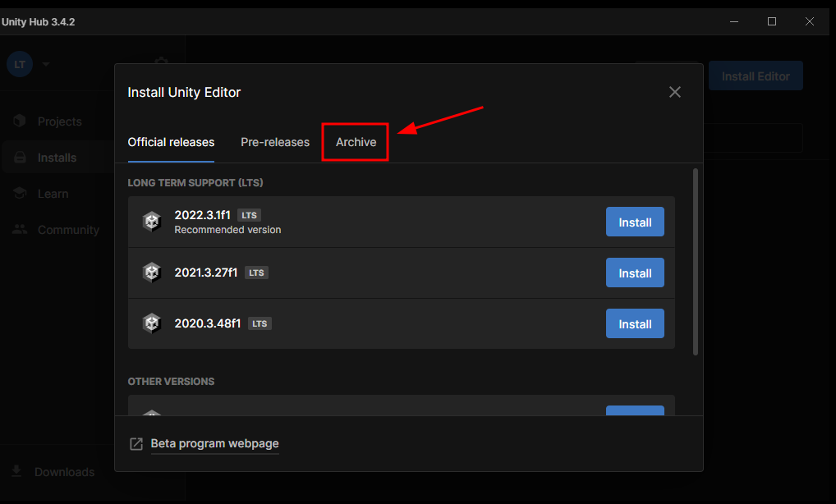The width and height of the screenshot is (836, 504).
Task: Click the Learn graduation cap icon
Action: click(20, 193)
